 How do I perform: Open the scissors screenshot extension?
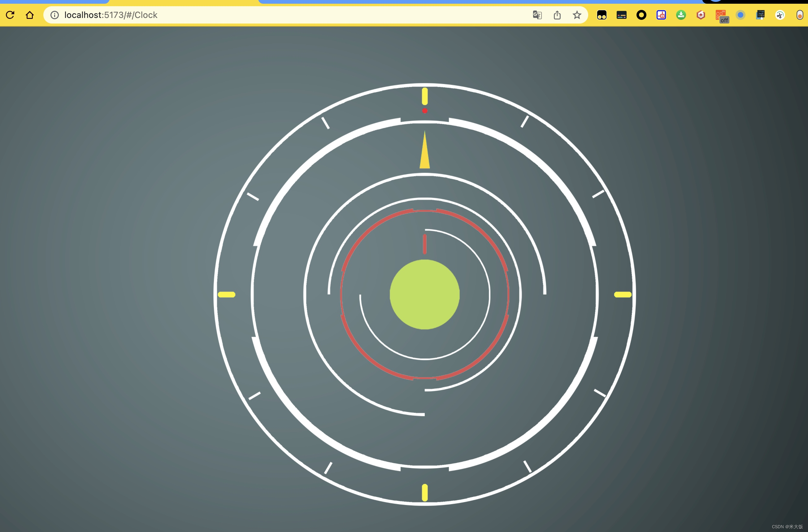tap(780, 15)
